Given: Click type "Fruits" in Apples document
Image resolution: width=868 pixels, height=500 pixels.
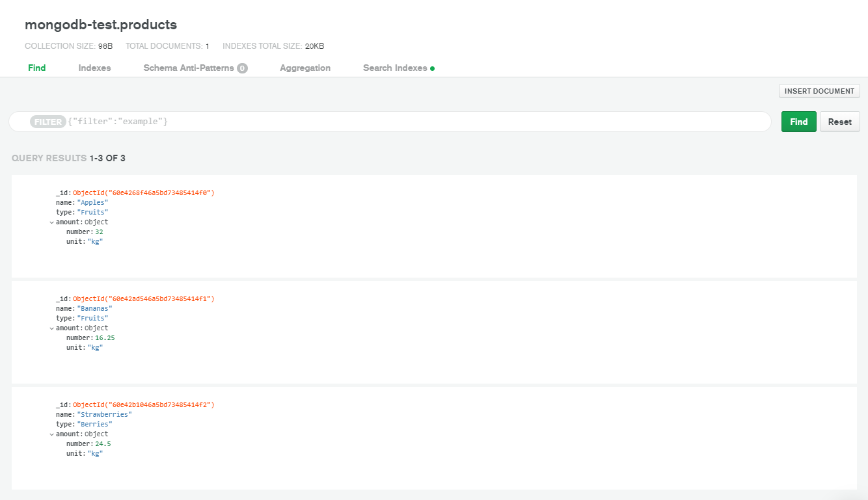Looking at the screenshot, I should pos(92,212).
